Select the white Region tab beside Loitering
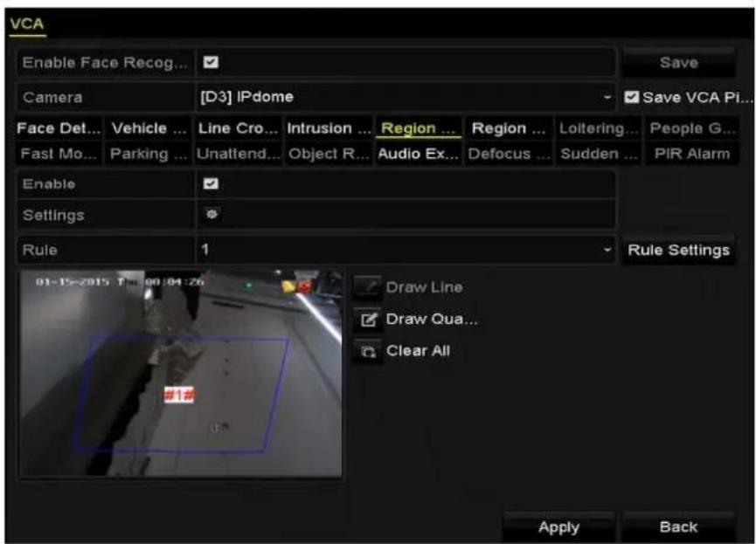This screenshot has width=756, height=544. click(x=508, y=128)
